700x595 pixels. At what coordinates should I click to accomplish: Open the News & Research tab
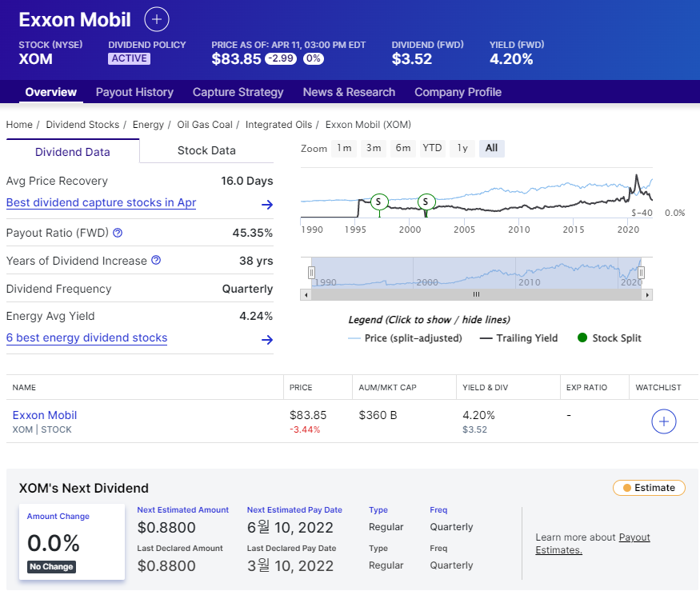[349, 93]
